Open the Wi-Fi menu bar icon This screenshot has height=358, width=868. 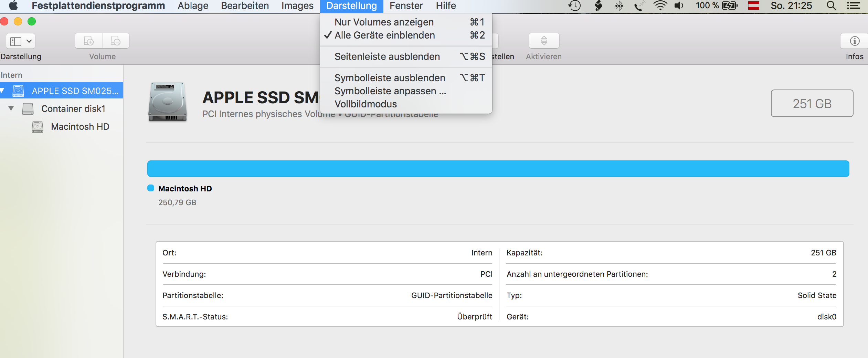[660, 6]
